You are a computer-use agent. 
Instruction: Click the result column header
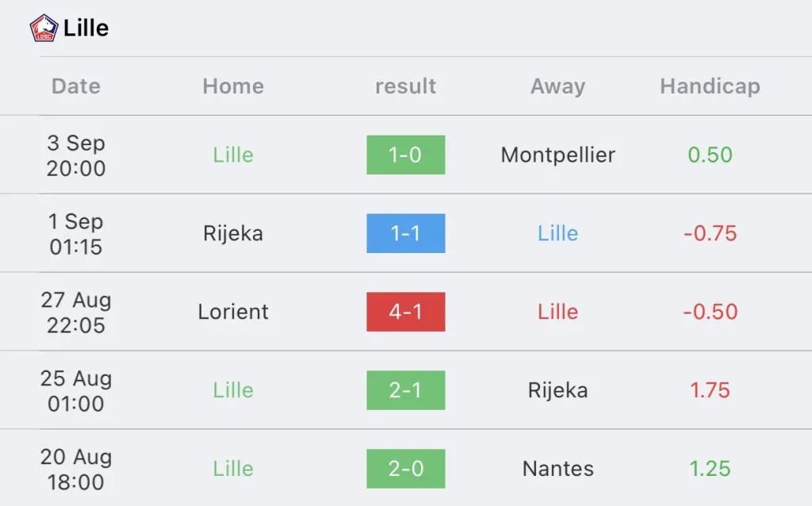tap(405, 86)
